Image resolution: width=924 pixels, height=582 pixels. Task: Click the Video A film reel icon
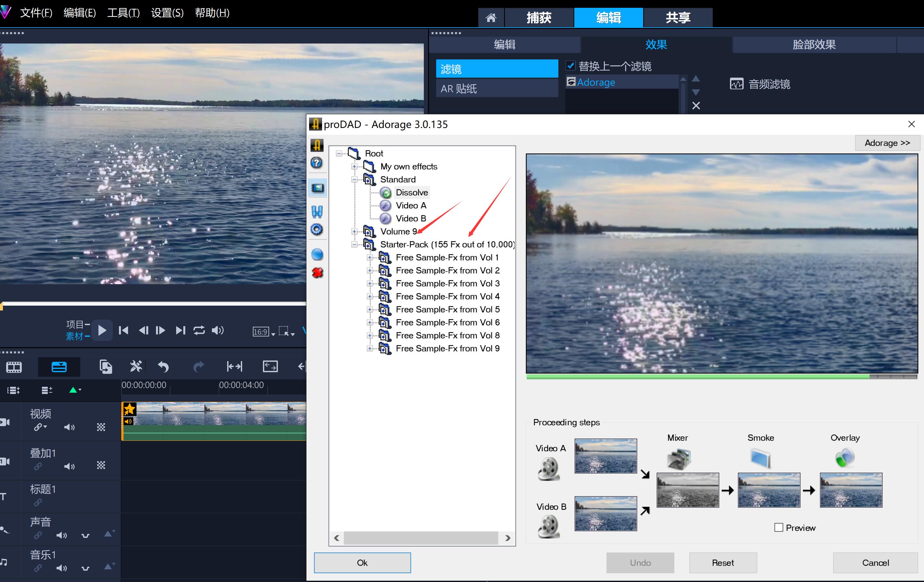tap(549, 469)
